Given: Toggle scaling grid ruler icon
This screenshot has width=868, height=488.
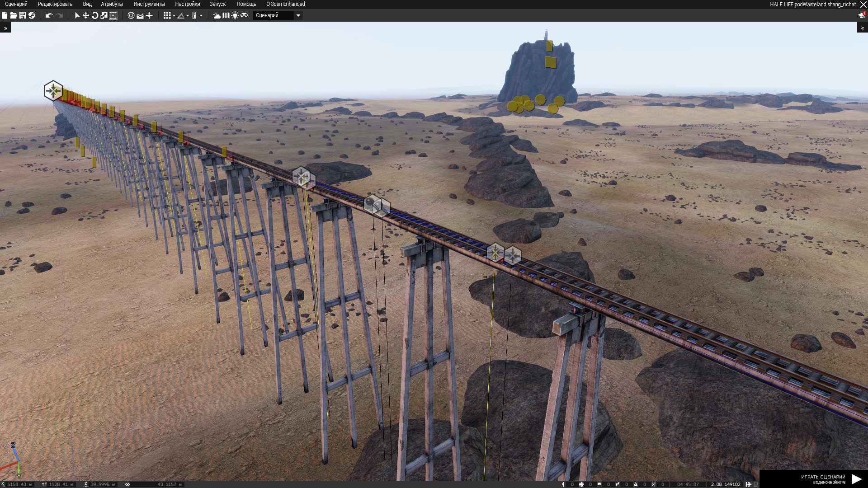Looking at the screenshot, I should (194, 15).
